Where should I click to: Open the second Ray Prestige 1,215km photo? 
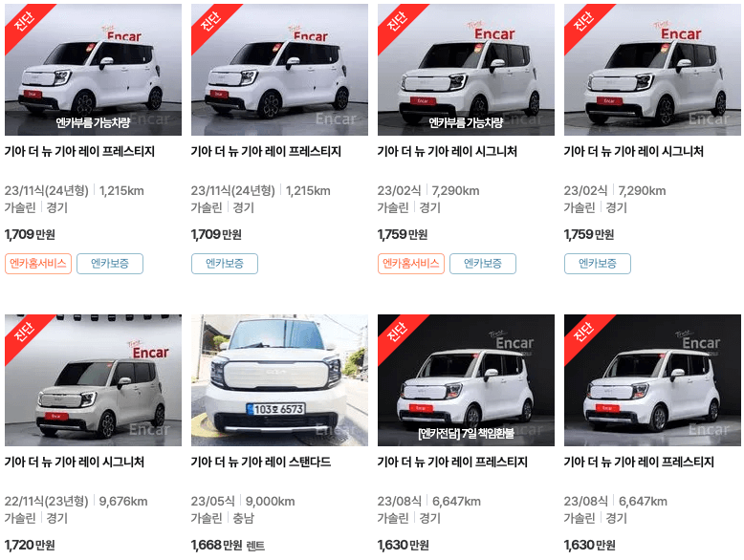click(279, 70)
